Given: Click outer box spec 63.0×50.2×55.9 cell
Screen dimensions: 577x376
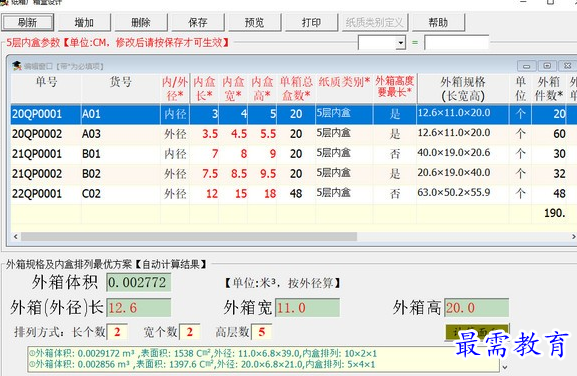Looking at the screenshot, I should click(x=463, y=193).
